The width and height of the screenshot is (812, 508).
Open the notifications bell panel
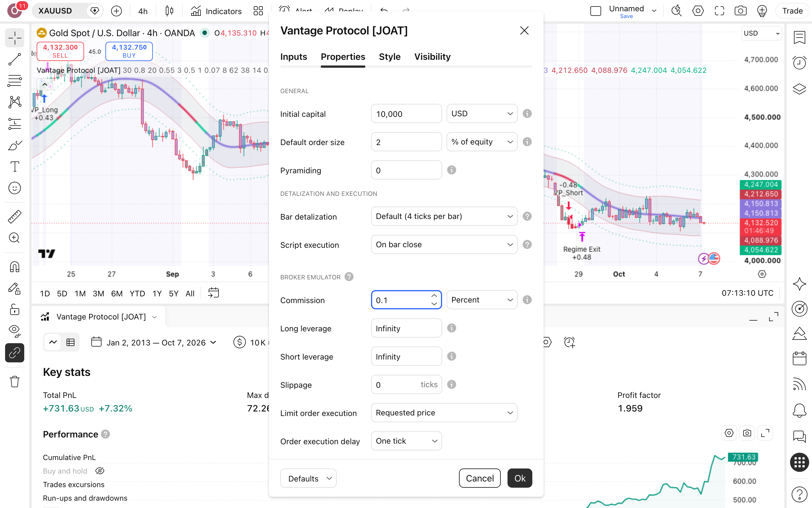coord(799,410)
